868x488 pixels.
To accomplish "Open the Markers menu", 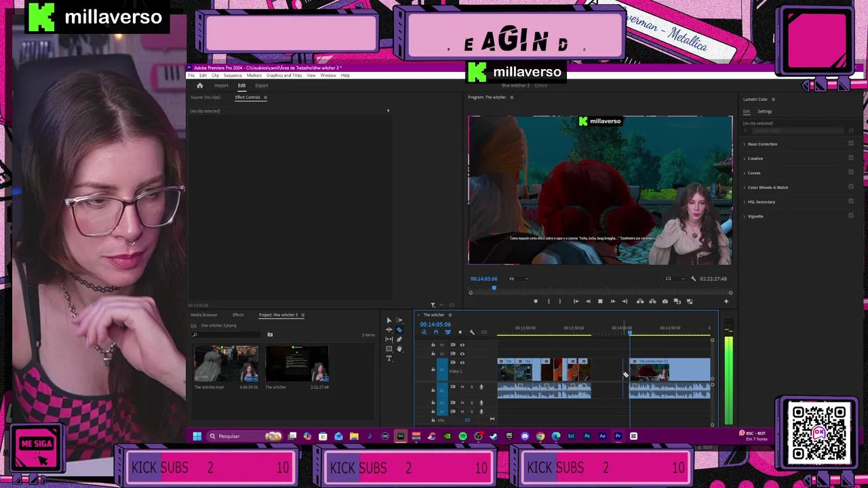I will [x=254, y=75].
